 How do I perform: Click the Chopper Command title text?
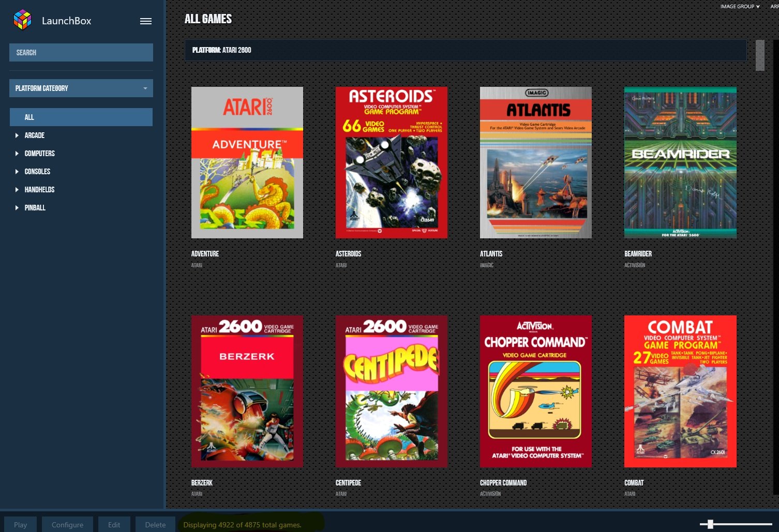click(503, 483)
